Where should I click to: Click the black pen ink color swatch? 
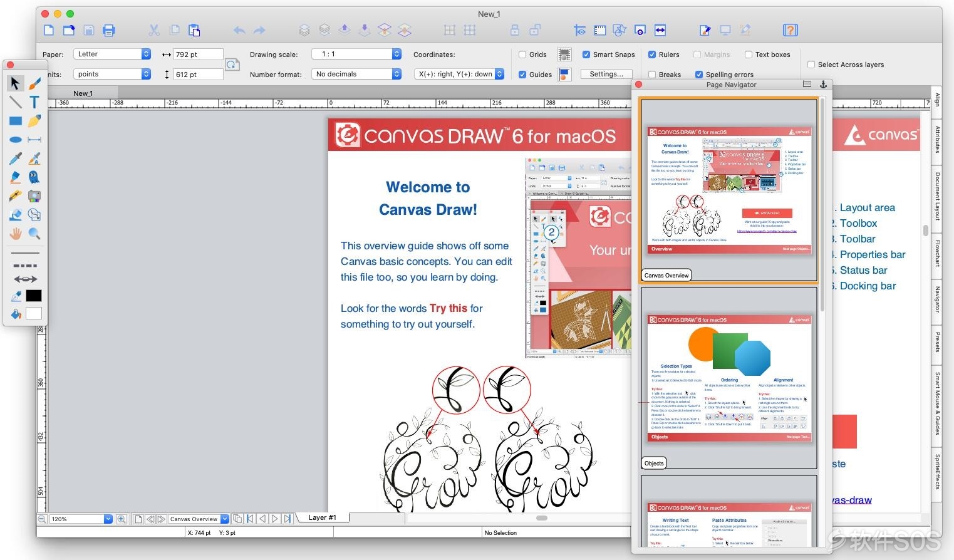(34, 296)
